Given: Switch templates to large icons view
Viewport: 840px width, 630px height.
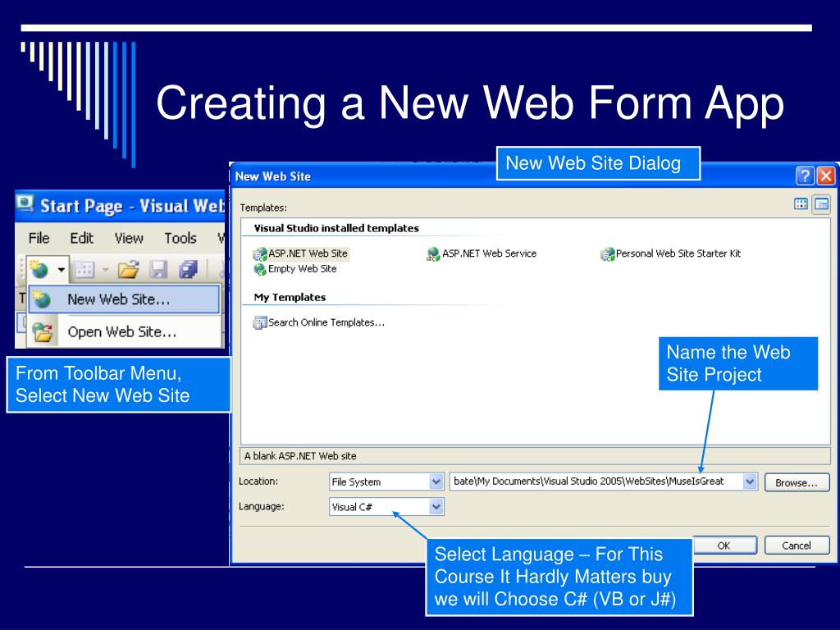Looking at the screenshot, I should 801,204.
